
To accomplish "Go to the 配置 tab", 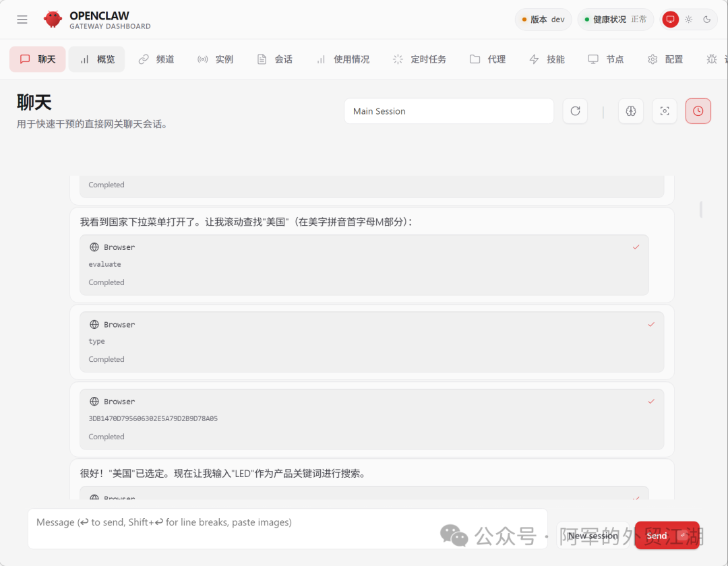I will [665, 59].
